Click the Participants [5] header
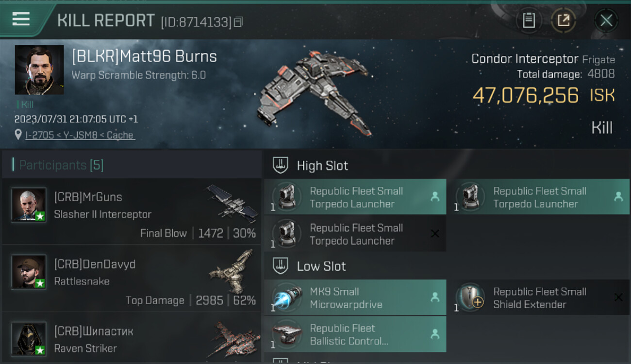 (61, 165)
